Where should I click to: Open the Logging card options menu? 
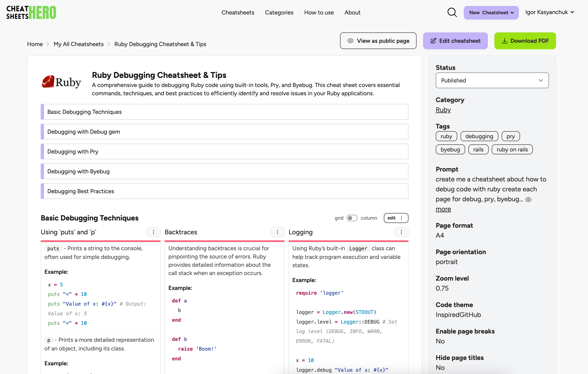pos(401,232)
